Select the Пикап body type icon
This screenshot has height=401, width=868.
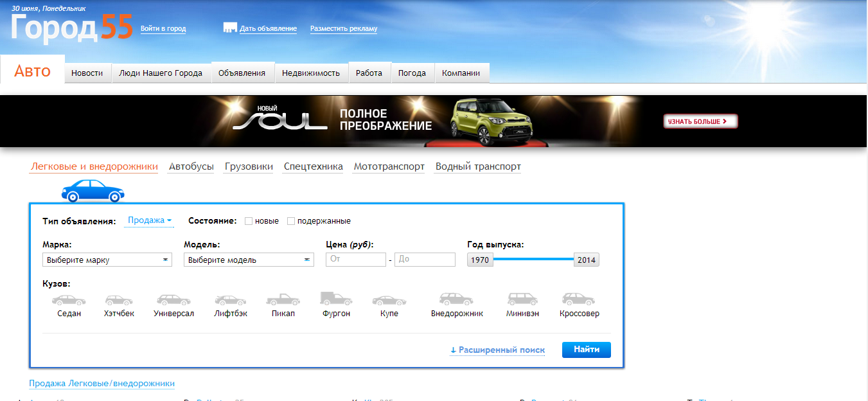pyautogui.click(x=283, y=299)
